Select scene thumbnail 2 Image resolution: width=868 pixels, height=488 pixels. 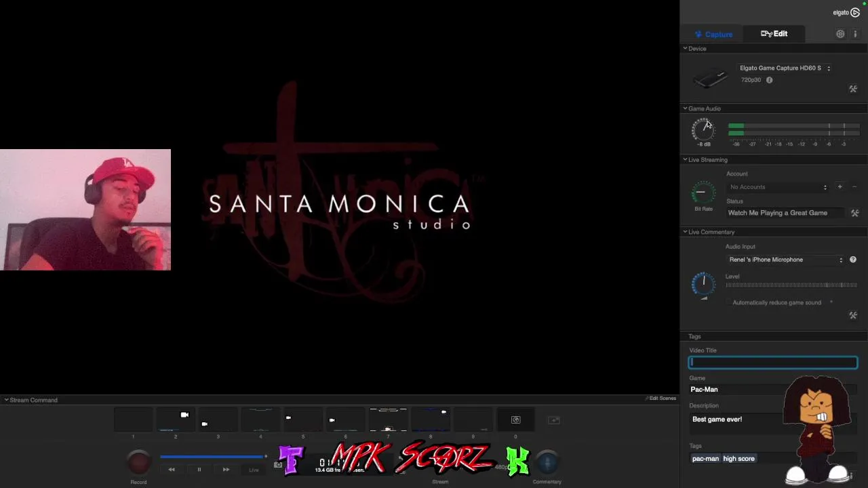tap(176, 420)
